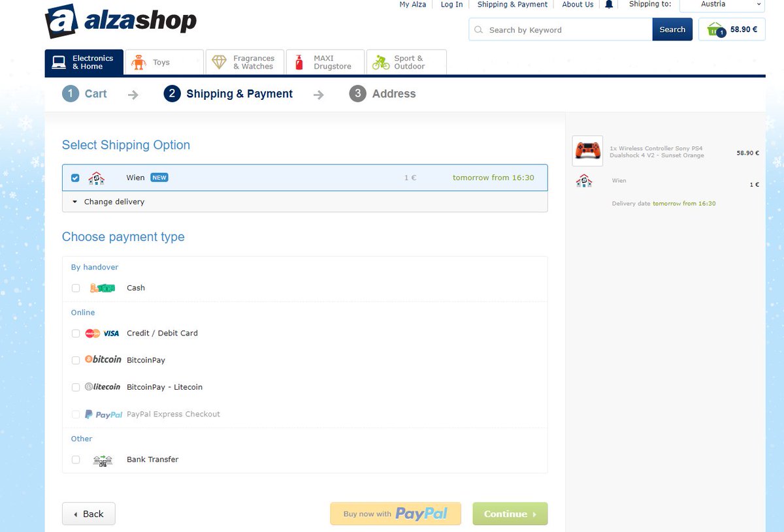Click the green Continue button
Viewport: 784px width, 532px height.
coord(510,514)
